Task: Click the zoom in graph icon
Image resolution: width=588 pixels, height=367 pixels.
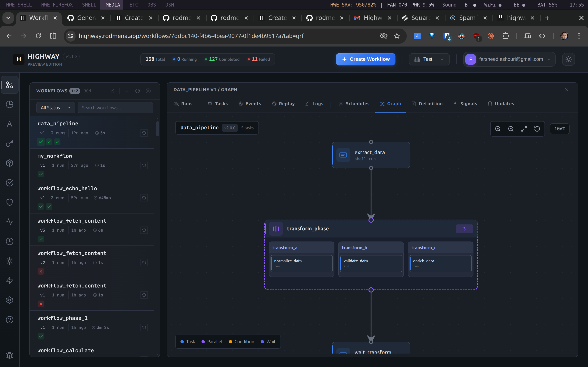Action: (498, 129)
